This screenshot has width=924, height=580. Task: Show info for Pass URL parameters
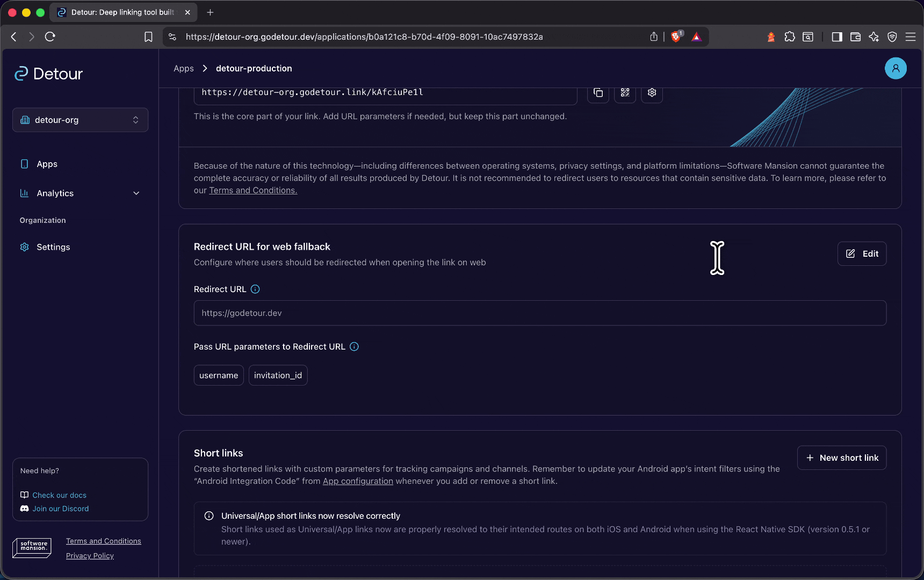pyautogui.click(x=354, y=346)
